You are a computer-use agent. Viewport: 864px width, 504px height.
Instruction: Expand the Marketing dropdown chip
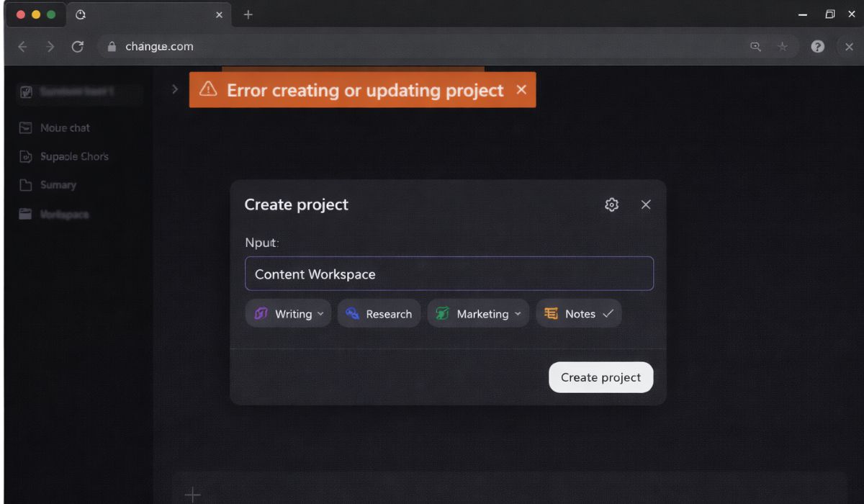[517, 314]
